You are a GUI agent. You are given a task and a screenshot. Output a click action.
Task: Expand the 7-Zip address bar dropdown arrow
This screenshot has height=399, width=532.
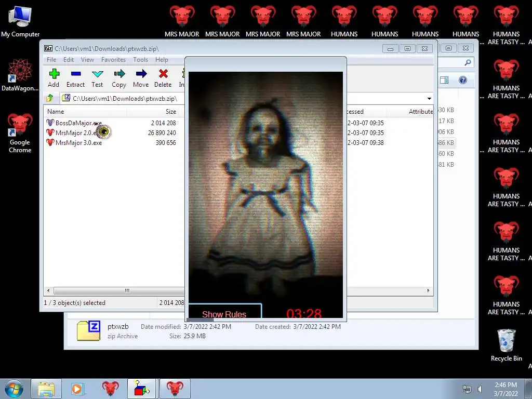429,99
